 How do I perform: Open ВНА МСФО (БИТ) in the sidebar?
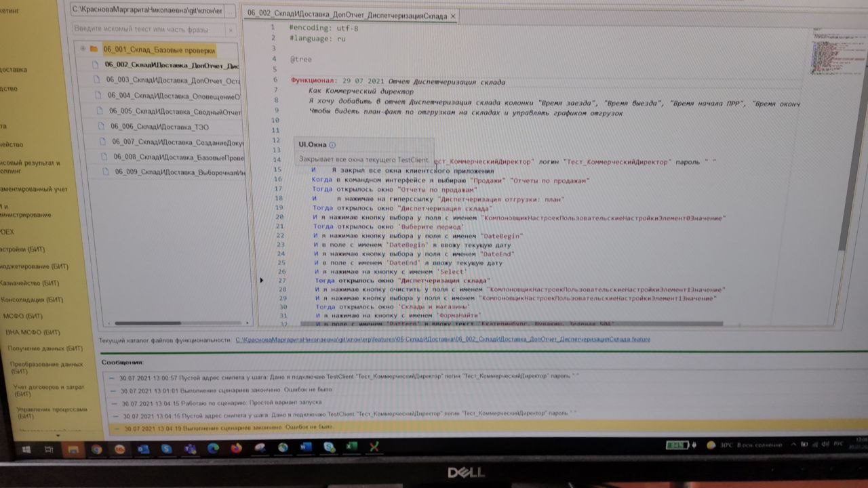tap(34, 332)
